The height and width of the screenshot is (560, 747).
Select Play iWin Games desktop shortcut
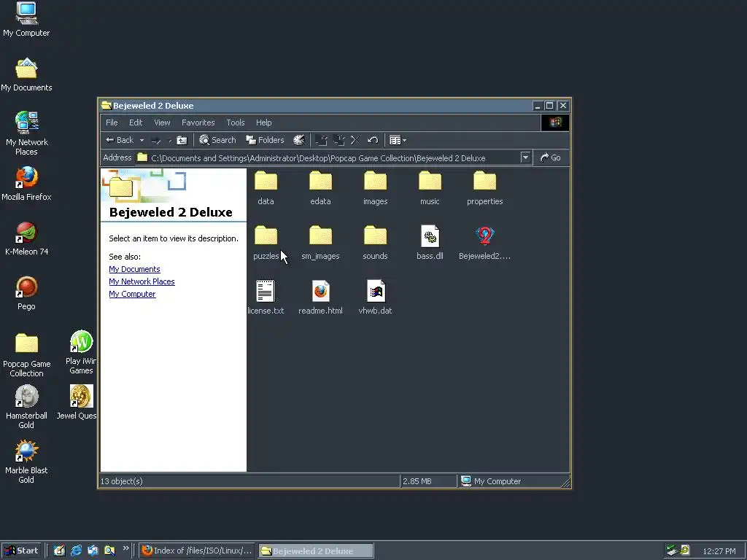81,352
